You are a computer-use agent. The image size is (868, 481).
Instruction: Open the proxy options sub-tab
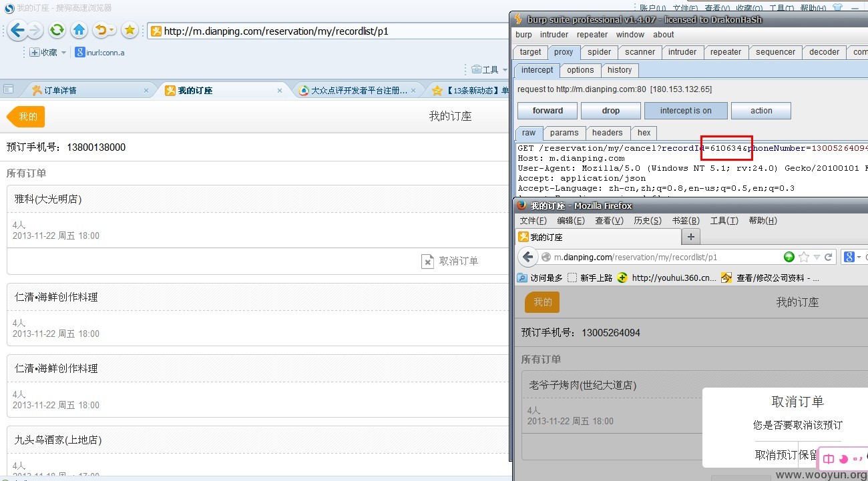coord(580,70)
